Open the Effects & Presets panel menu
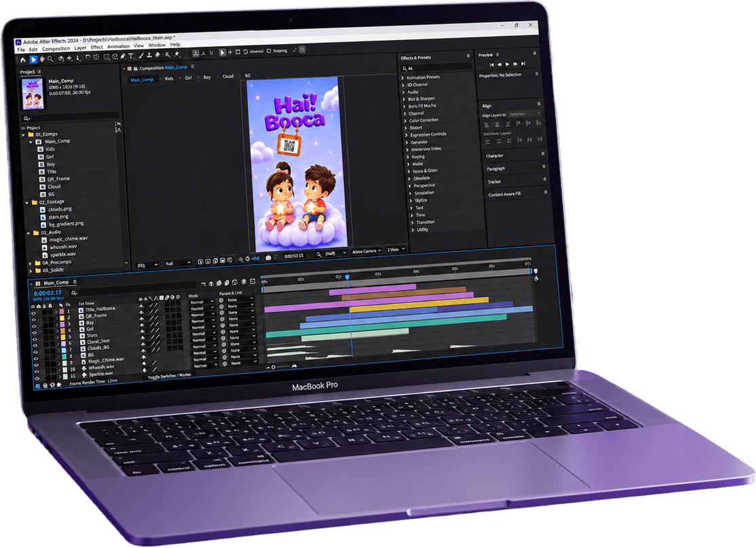This screenshot has width=756, height=548. (x=468, y=56)
